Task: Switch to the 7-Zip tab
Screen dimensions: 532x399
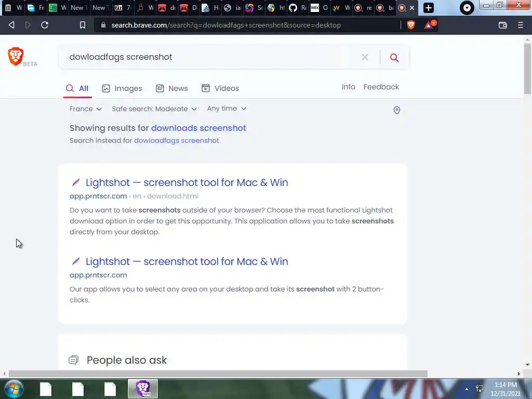Action: coord(123,8)
